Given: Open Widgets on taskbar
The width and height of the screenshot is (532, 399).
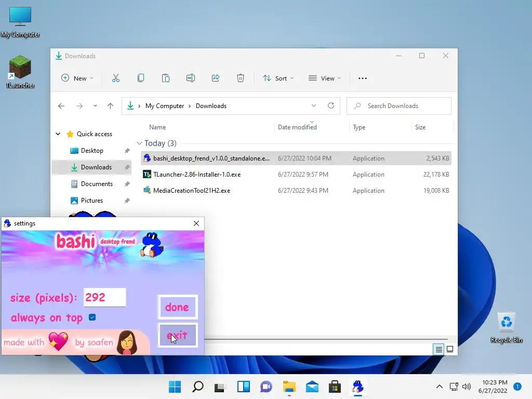Looking at the screenshot, I should point(244,387).
